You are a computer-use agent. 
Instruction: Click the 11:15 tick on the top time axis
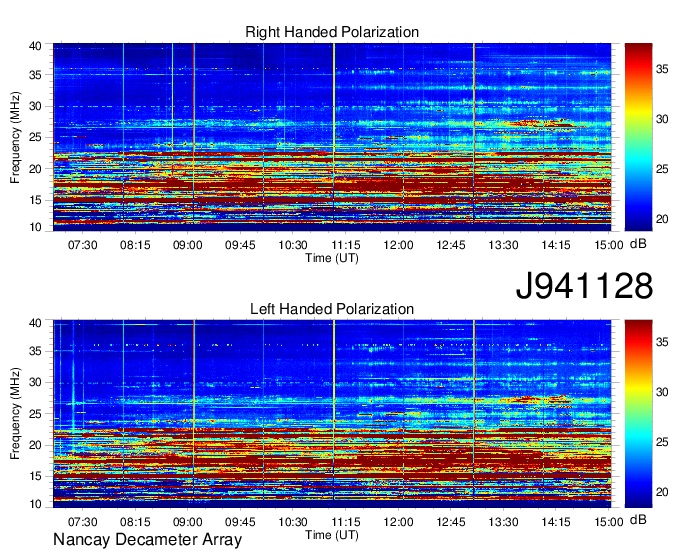click(346, 245)
